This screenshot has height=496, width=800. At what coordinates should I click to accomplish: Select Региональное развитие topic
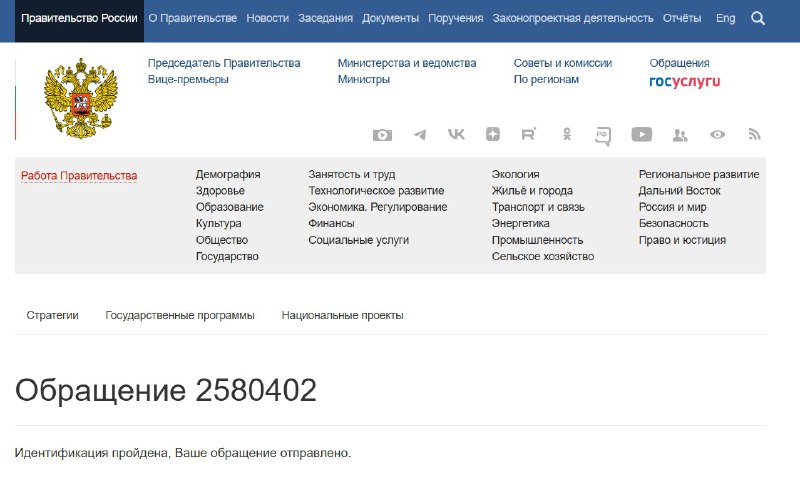coord(698,175)
